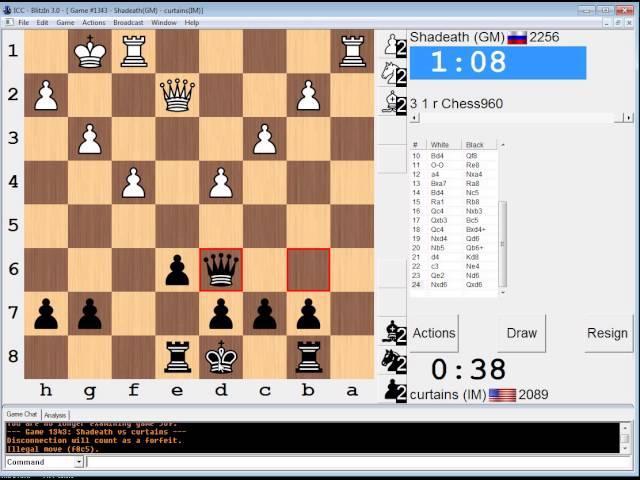Click curtains' 0:38 clock display
Image resolution: width=640 pixels, height=480 pixels.
(x=469, y=370)
